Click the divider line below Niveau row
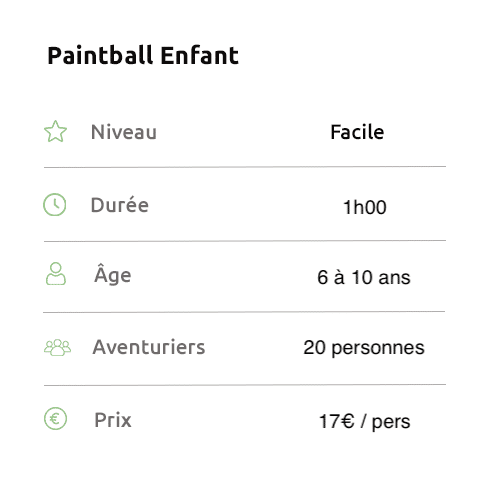500x500 pixels. (x=245, y=167)
